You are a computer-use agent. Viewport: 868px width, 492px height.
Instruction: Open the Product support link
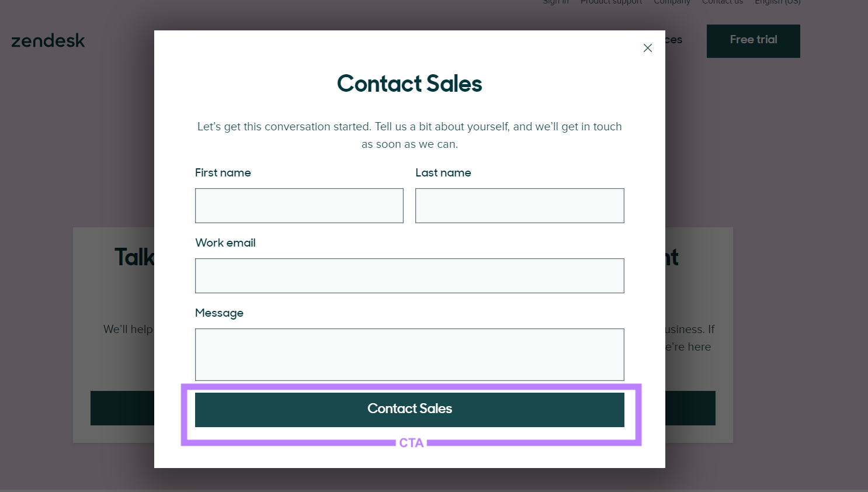(611, 2)
